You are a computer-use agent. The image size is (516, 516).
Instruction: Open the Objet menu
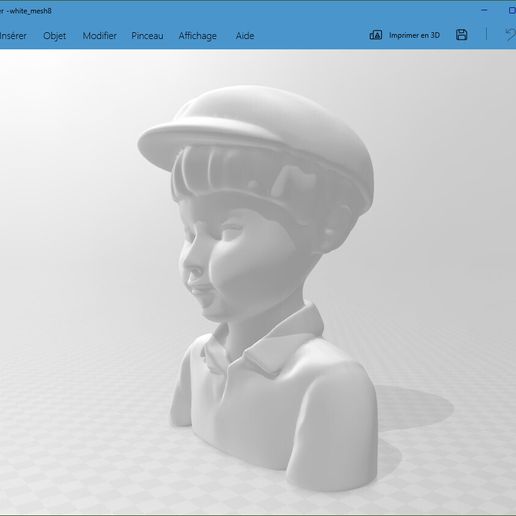[54, 36]
